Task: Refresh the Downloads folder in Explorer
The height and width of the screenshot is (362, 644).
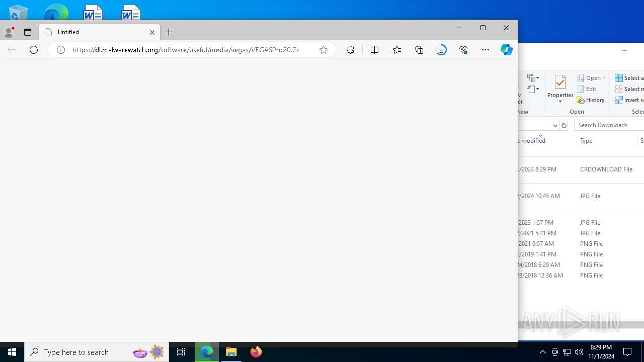Action: tap(564, 125)
